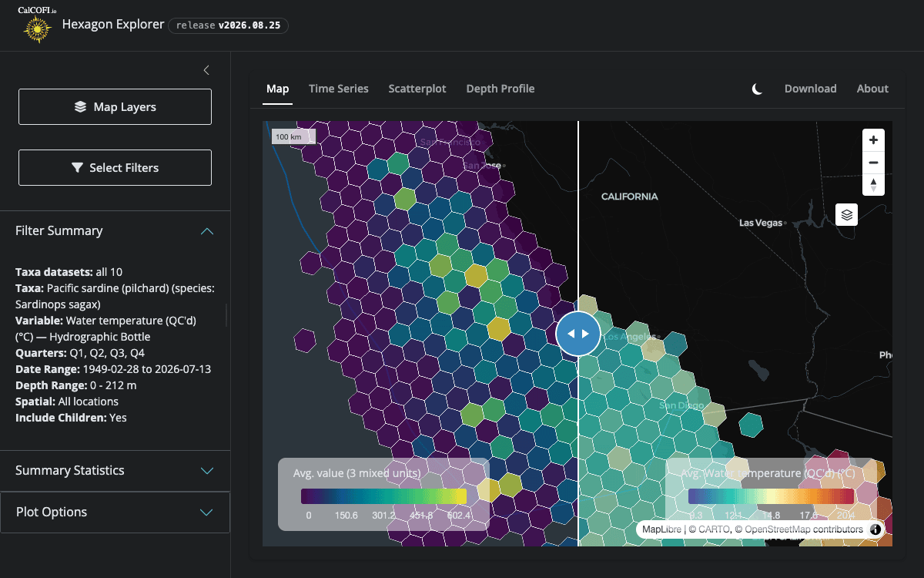Image resolution: width=924 pixels, height=578 pixels.
Task: Click the isolated purple hexagon offshore
Action: tap(305, 340)
